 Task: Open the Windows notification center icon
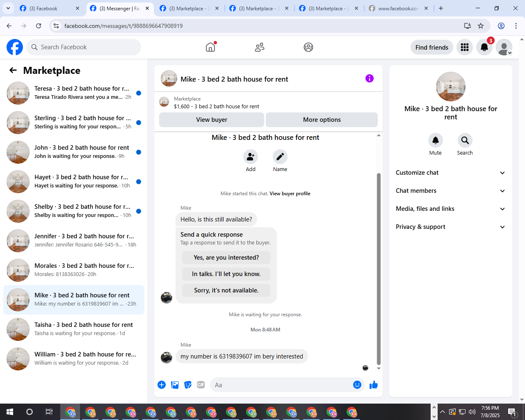[x=512, y=412]
